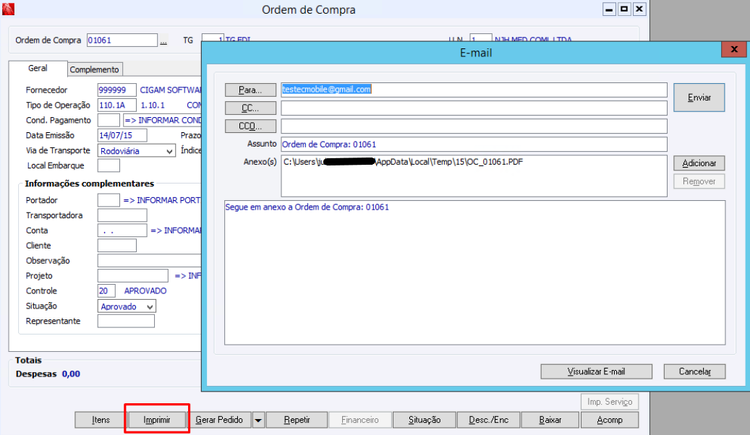750x435 pixels.
Task: Select the attachment path OC_01061.PDF
Action: (x=403, y=162)
